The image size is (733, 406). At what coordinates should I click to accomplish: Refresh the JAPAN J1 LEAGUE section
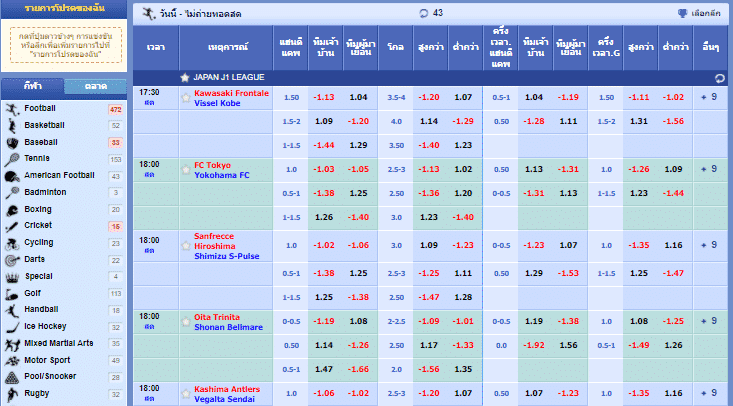[x=719, y=78]
